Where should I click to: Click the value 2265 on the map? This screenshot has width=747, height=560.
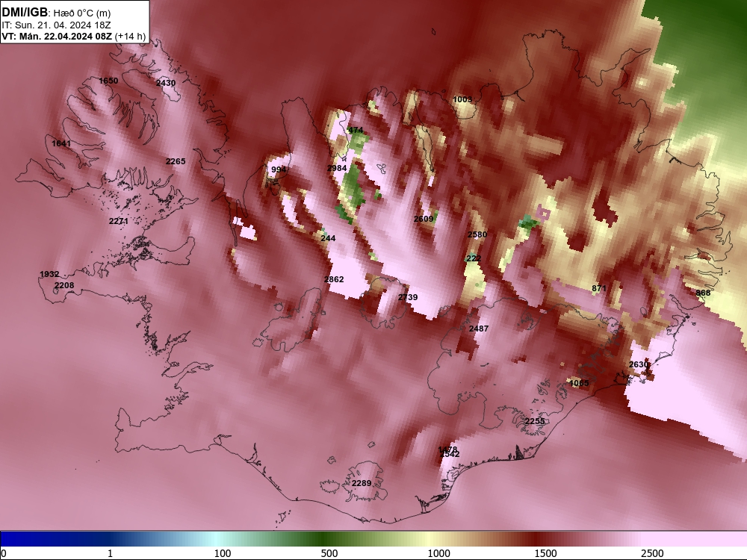176,161
